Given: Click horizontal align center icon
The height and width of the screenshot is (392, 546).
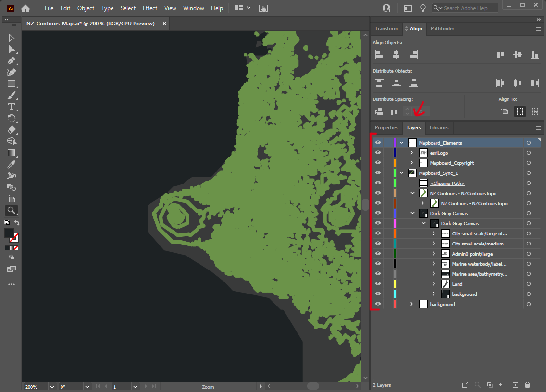Looking at the screenshot, I should (x=396, y=55).
